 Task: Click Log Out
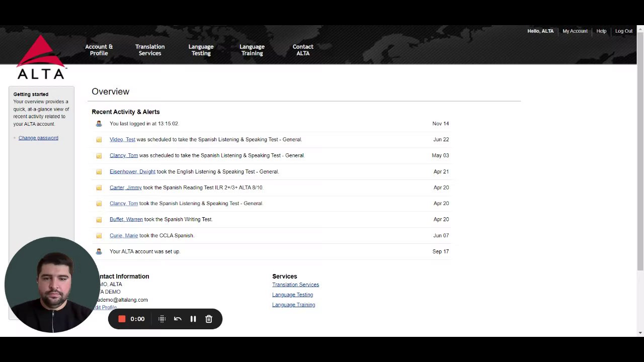624,31
